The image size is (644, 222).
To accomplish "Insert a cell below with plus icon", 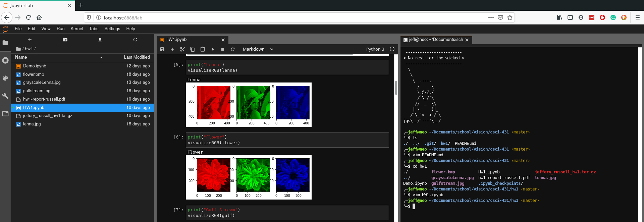I will click(172, 49).
